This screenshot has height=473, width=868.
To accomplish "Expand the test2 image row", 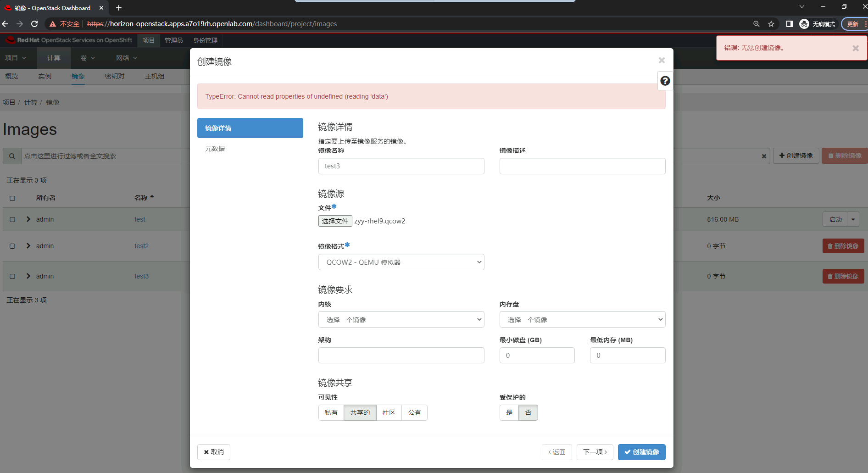I will click(28, 246).
